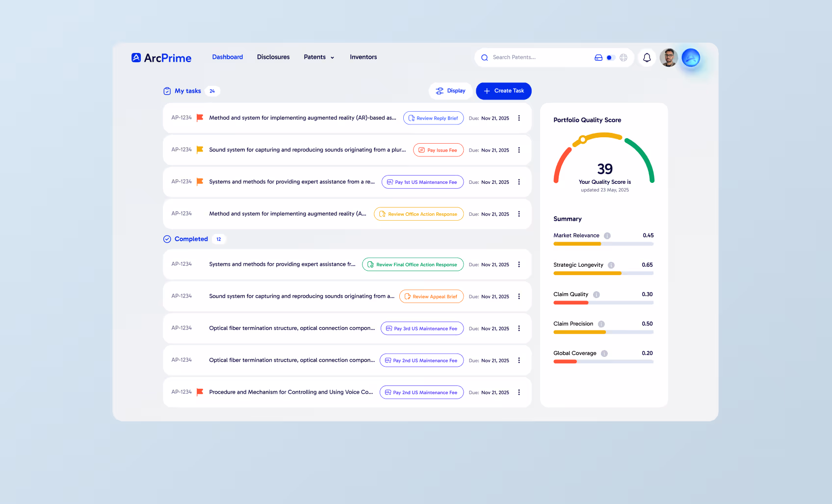Show info for Claim Quality
Image resolution: width=832 pixels, height=504 pixels.
coord(597,295)
